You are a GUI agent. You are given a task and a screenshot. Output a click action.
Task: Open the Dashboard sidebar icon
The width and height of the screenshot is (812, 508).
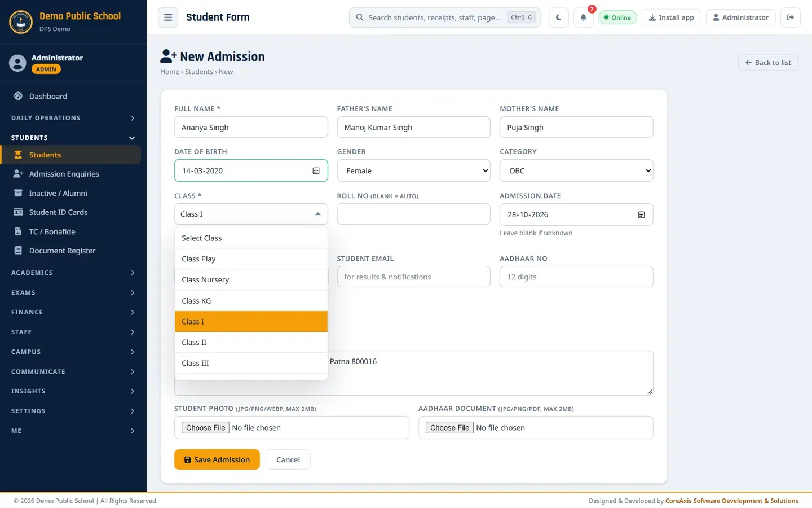coord(18,96)
